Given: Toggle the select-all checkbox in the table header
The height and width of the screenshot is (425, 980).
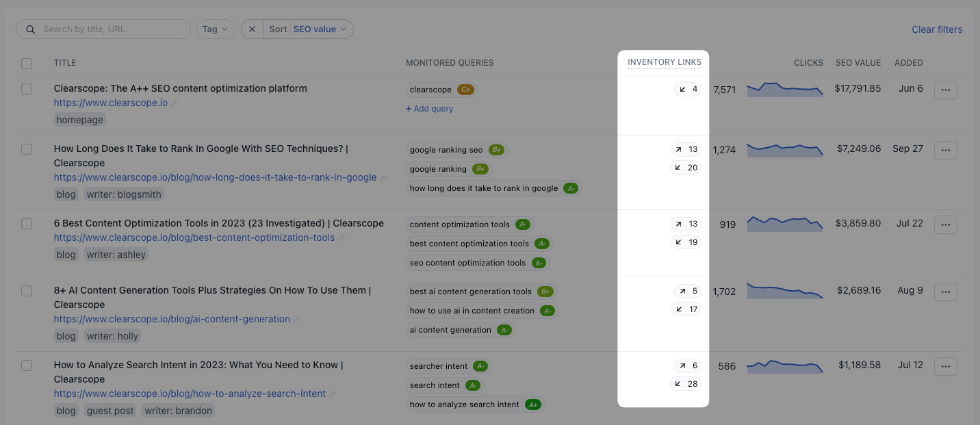Looking at the screenshot, I should [27, 64].
